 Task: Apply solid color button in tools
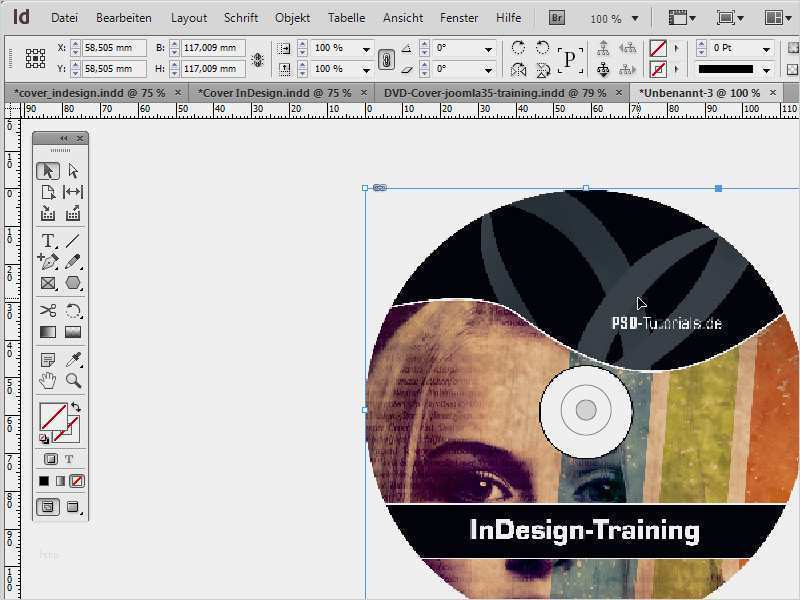(44, 481)
